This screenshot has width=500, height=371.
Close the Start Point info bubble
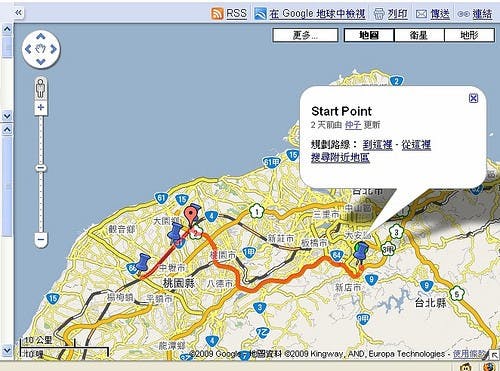[473, 98]
